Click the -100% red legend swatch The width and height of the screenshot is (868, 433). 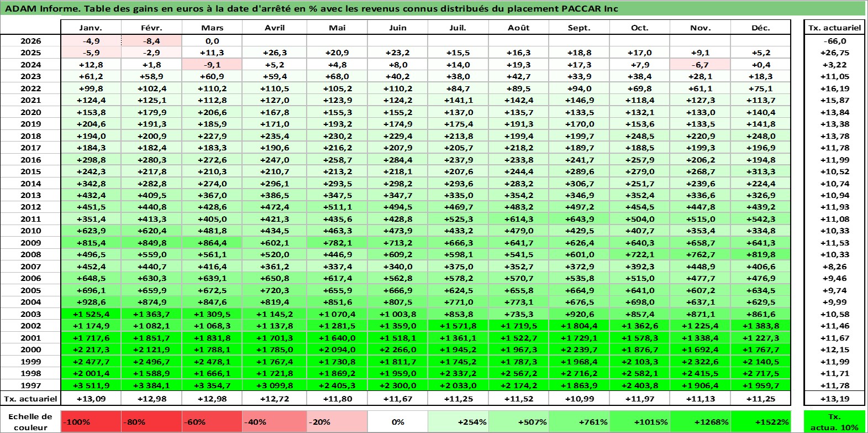91,421
